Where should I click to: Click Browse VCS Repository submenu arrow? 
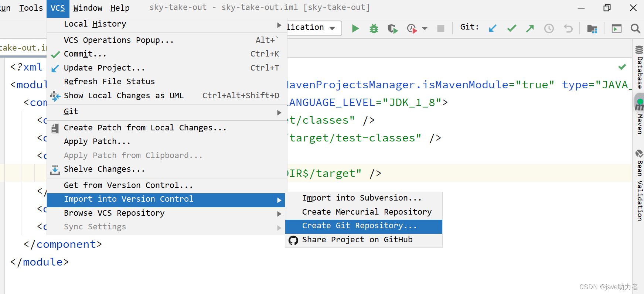[279, 214]
